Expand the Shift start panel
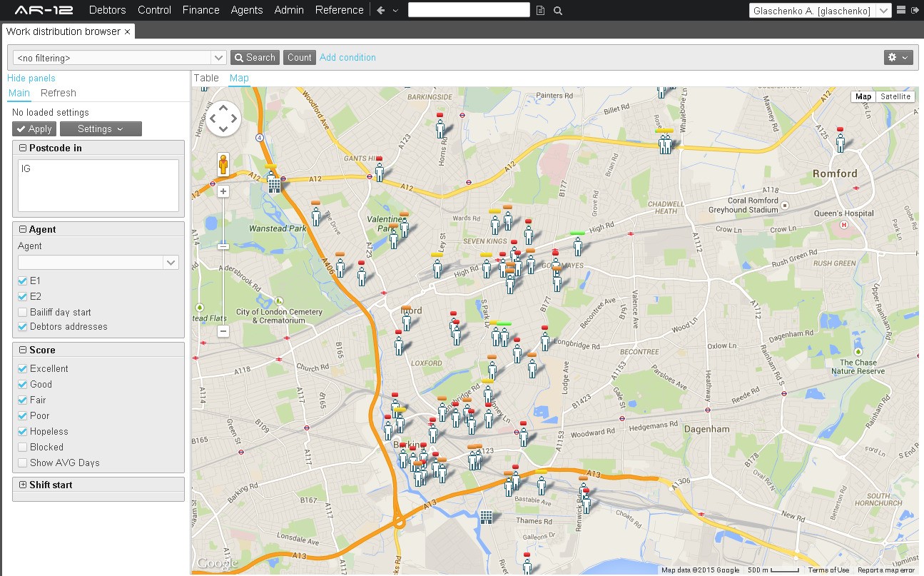This screenshot has height=576, width=924. 23,485
